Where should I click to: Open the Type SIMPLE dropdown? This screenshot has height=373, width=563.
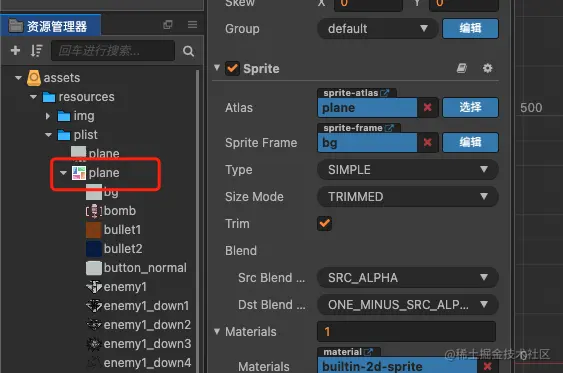point(408,169)
